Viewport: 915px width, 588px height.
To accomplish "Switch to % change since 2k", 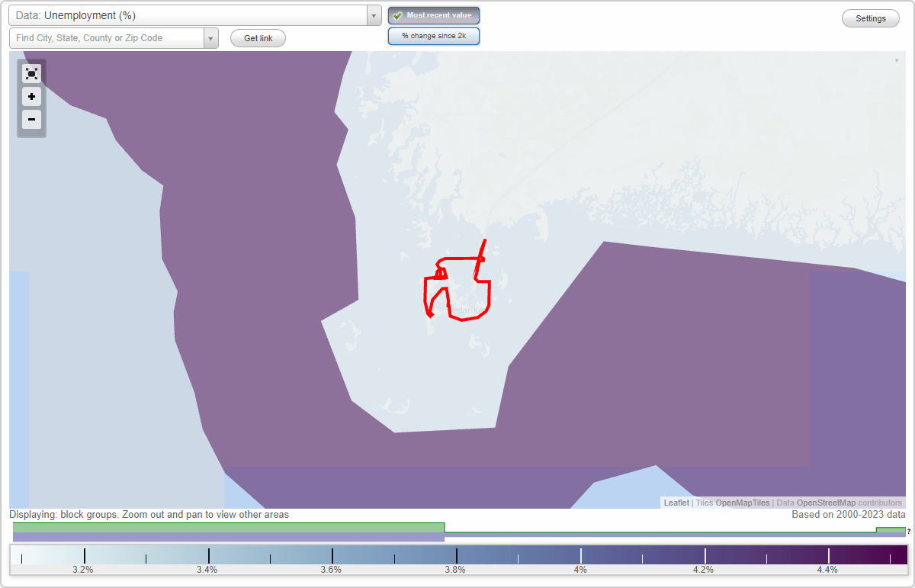I will (x=434, y=36).
